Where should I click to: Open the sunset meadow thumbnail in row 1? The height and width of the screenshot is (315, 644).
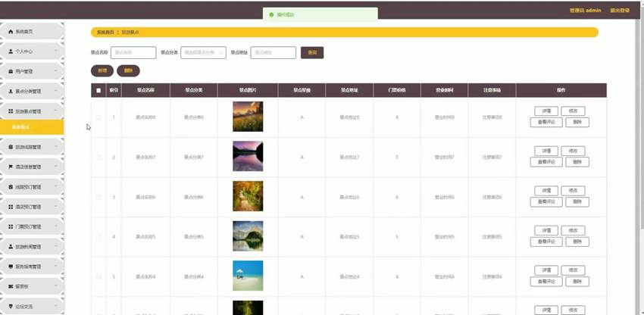(248, 117)
